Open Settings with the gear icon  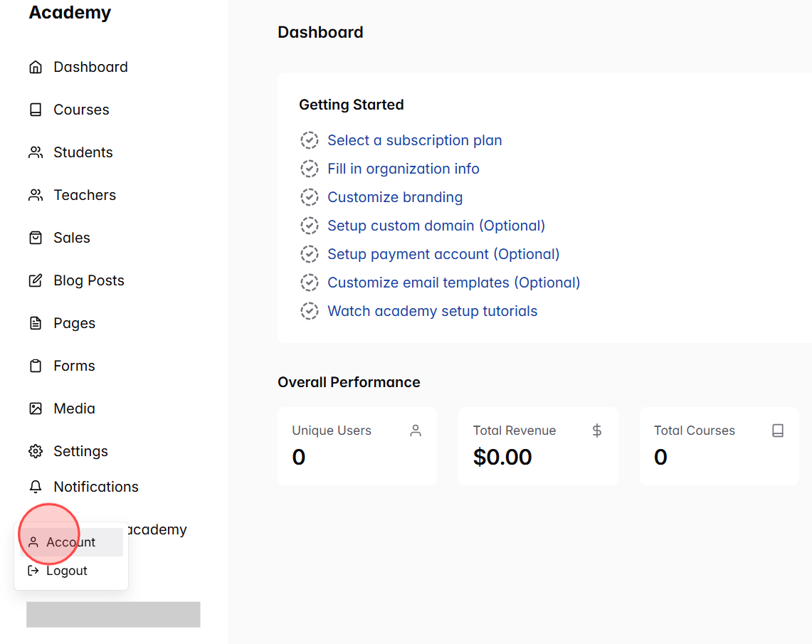point(36,450)
